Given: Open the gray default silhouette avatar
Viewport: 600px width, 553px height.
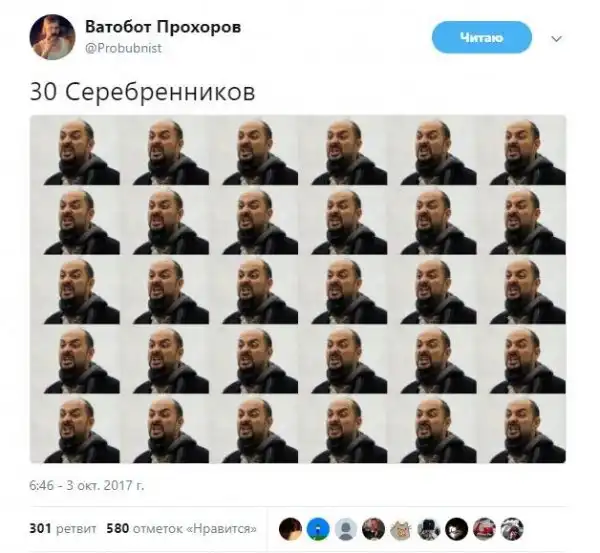Looking at the screenshot, I should pos(346,529).
